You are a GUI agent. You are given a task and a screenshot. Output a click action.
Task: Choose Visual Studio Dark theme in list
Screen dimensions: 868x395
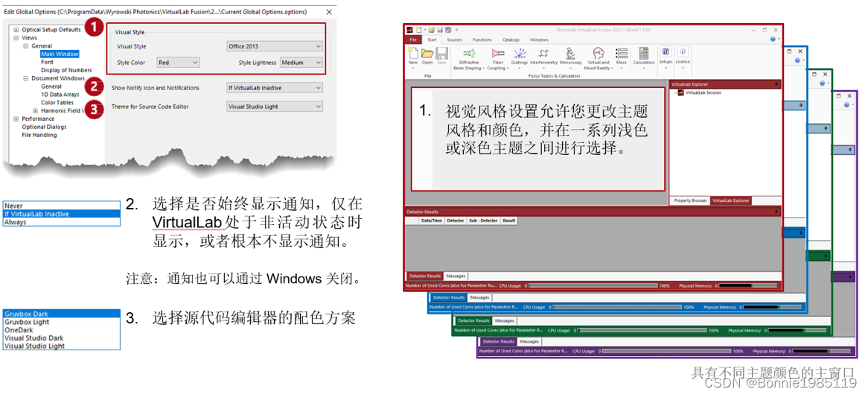[x=61, y=338]
